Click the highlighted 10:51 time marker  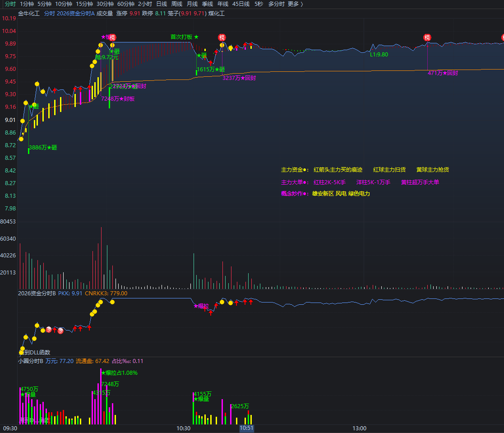tap(246, 428)
